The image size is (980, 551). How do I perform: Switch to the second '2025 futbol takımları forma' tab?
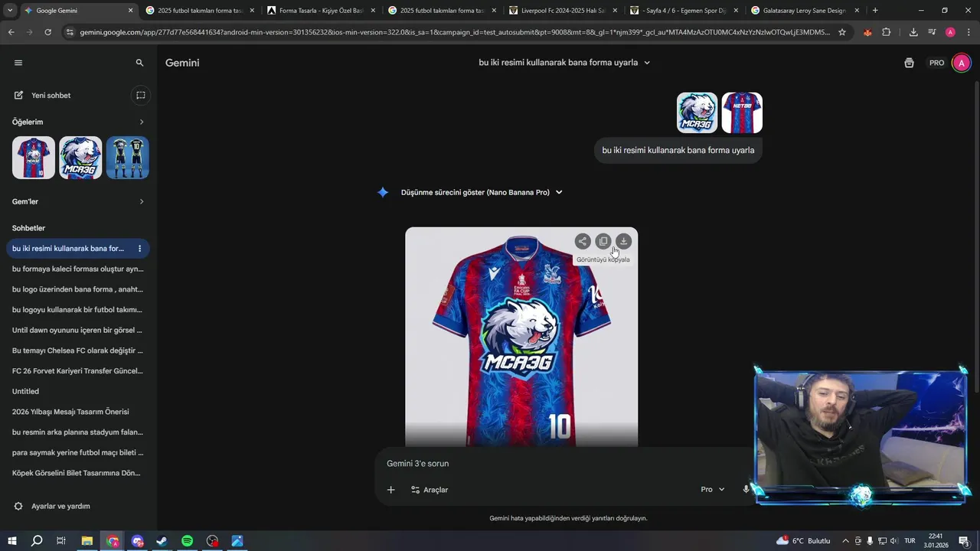tap(442, 11)
